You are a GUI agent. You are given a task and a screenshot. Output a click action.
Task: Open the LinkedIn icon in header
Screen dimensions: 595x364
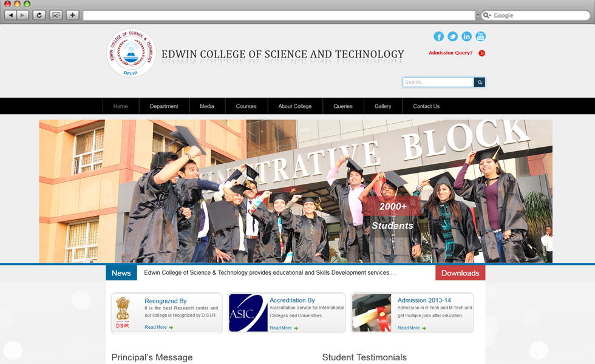point(466,36)
